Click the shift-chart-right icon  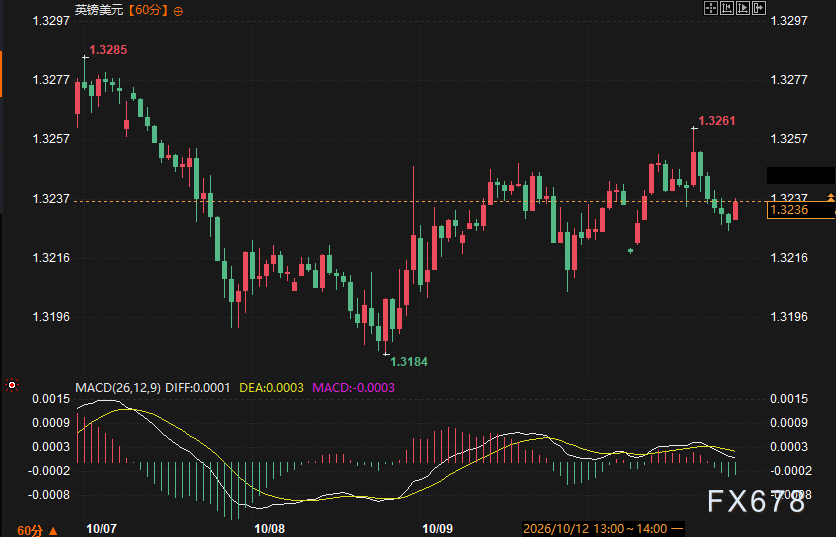[759, 8]
